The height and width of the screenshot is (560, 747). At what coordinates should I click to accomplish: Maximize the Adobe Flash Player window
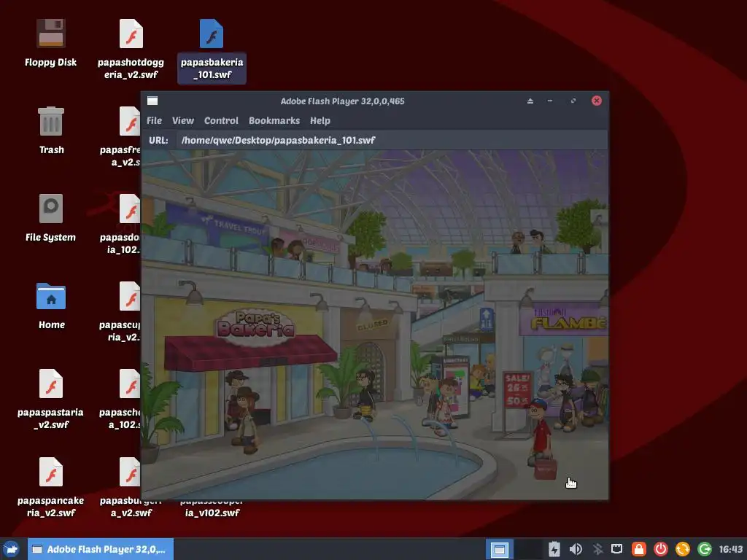573,101
